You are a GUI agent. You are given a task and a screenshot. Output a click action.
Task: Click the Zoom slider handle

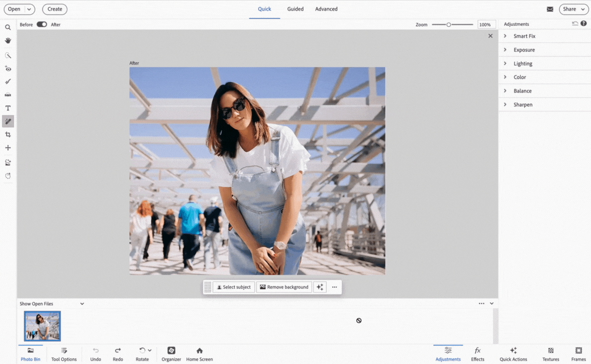pyautogui.click(x=448, y=24)
